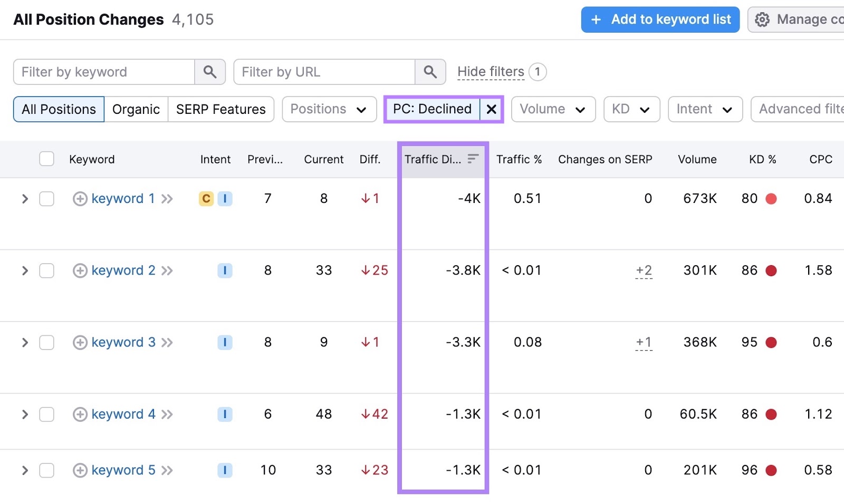The height and width of the screenshot is (504, 844).
Task: Open the Volume filter dropdown
Action: (x=552, y=109)
